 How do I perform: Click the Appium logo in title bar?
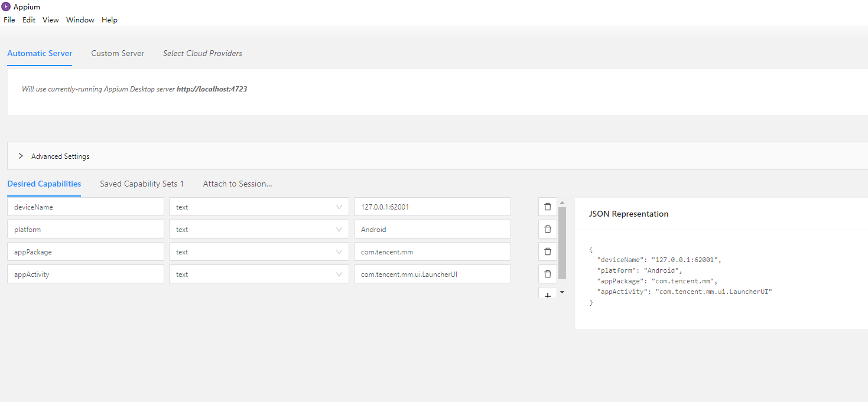pyautogui.click(x=6, y=6)
